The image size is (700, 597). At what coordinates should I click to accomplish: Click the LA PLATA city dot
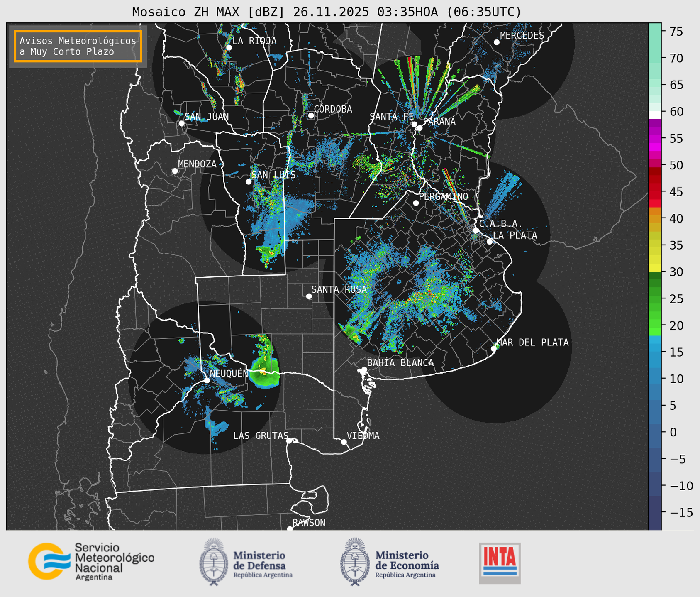coord(490,242)
